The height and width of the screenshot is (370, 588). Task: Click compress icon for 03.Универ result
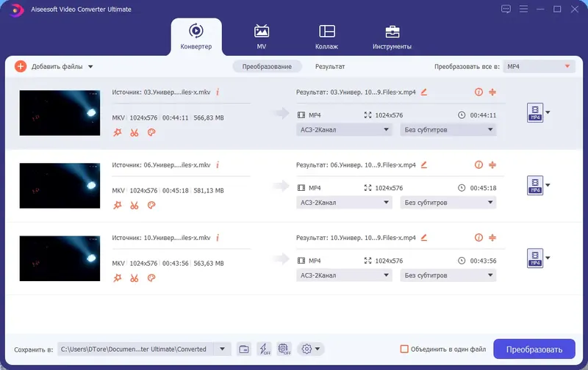click(x=492, y=92)
